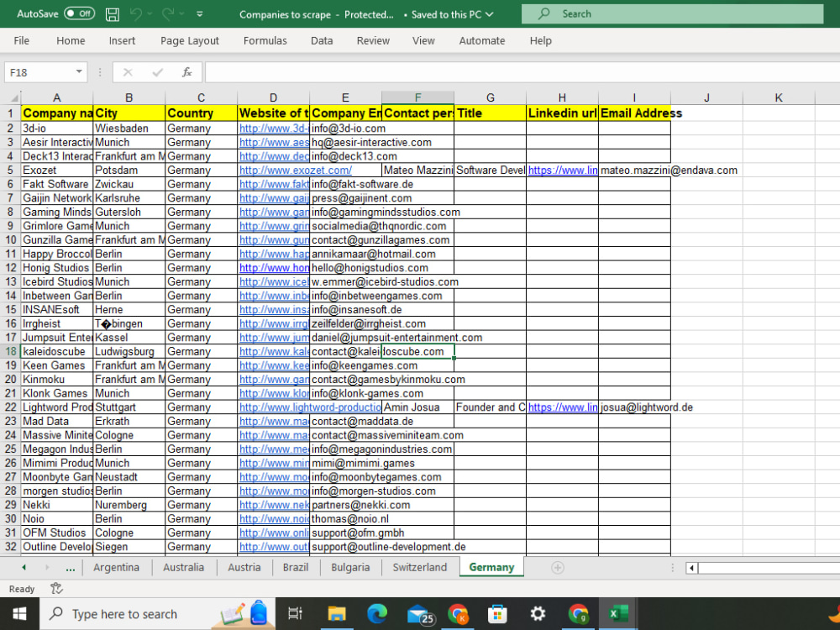Click the Undo arrow icon
This screenshot has width=840, height=630.
(x=136, y=14)
